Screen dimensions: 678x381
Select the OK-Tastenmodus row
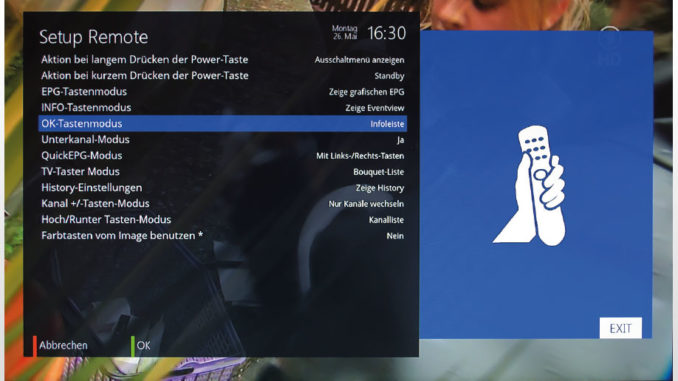click(x=222, y=124)
